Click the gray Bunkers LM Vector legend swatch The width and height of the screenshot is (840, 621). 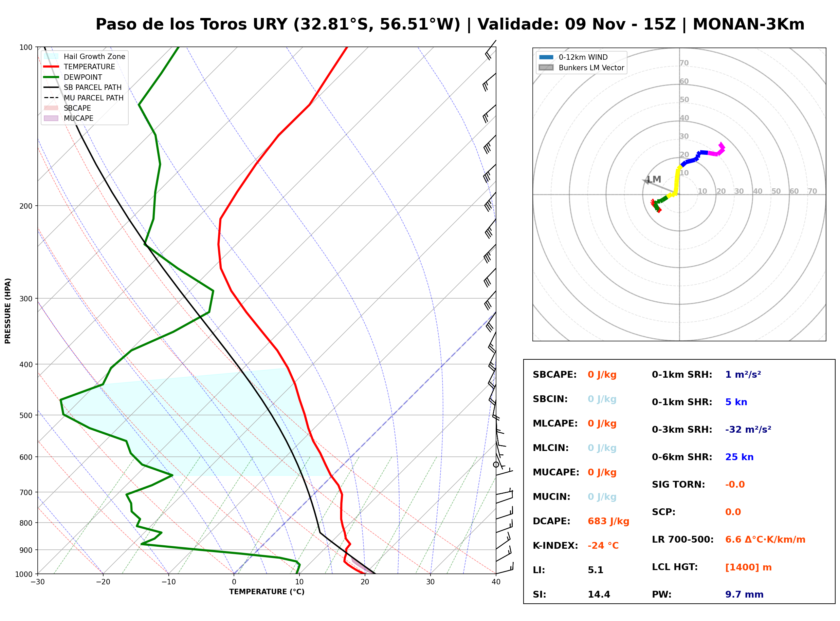click(x=546, y=68)
